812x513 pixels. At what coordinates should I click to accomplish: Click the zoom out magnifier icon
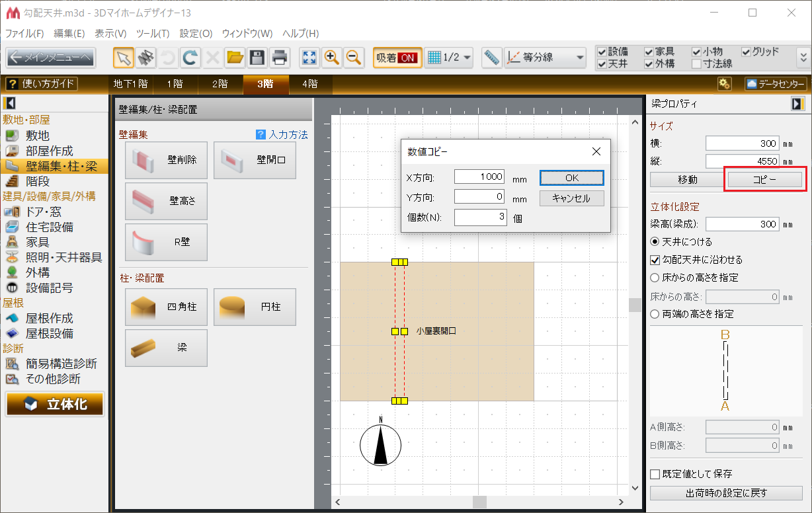pos(354,58)
